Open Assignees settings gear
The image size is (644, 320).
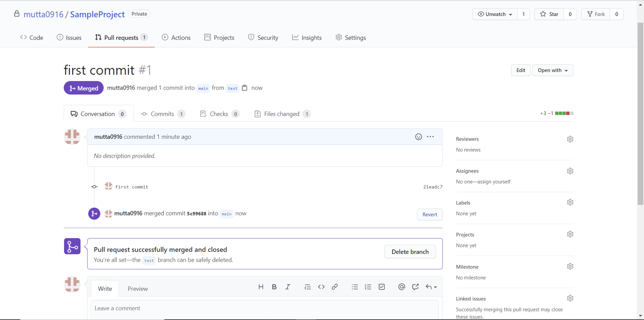(x=570, y=171)
